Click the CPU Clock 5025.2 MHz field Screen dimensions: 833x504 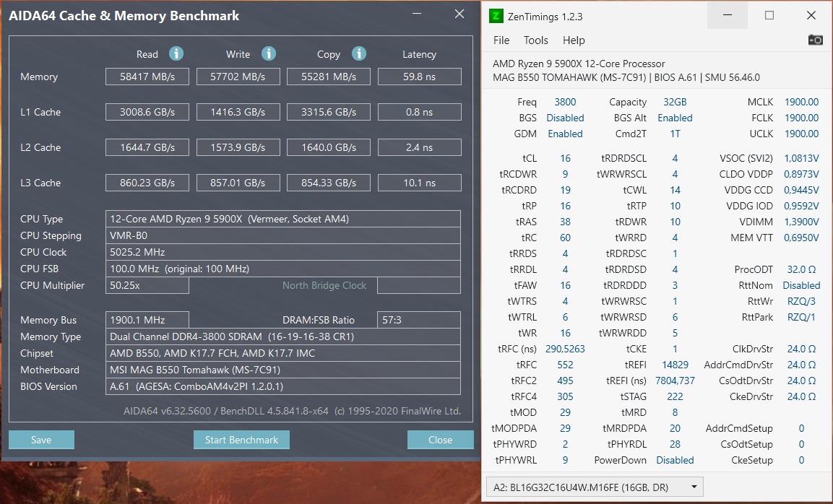click(283, 252)
